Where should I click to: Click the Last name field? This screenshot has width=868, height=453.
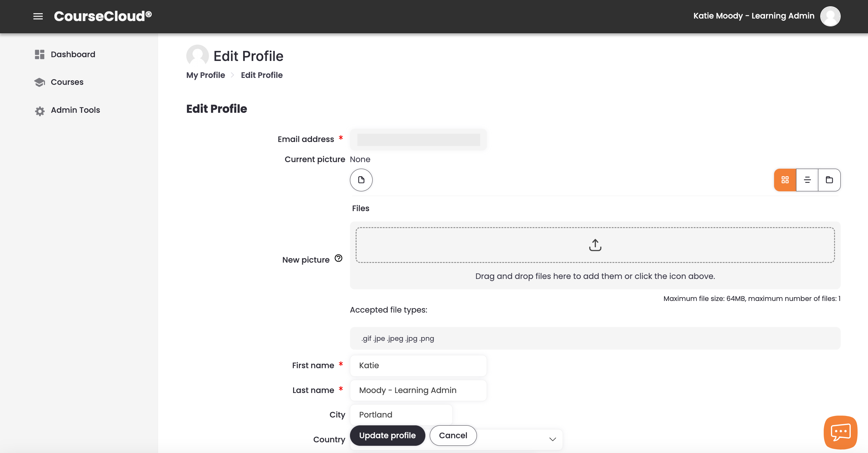point(418,390)
